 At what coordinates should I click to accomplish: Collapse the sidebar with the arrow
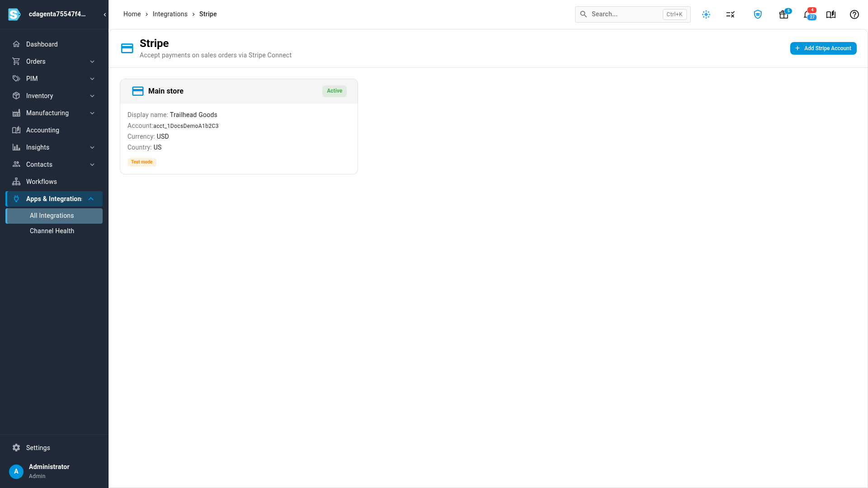coord(105,14)
